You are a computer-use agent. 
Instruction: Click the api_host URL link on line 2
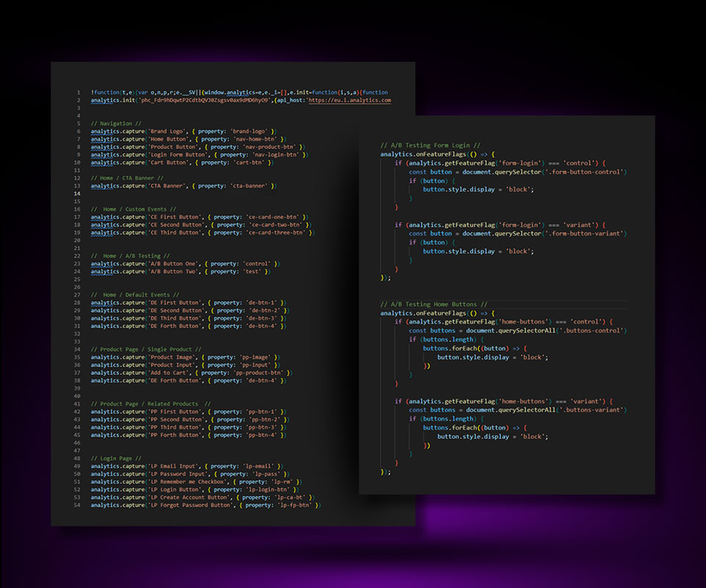click(349, 100)
